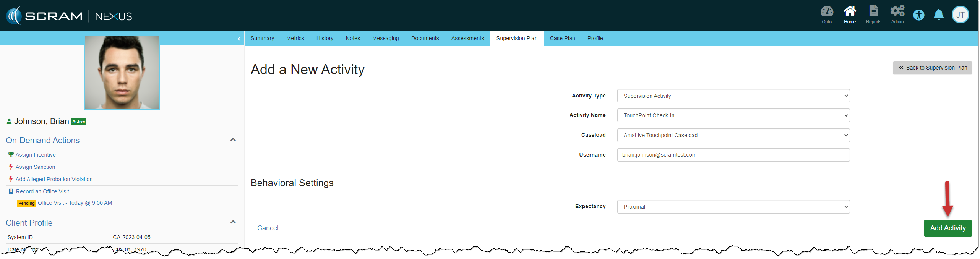Collapse the Client Profile section
980x259 pixels.
(x=233, y=222)
